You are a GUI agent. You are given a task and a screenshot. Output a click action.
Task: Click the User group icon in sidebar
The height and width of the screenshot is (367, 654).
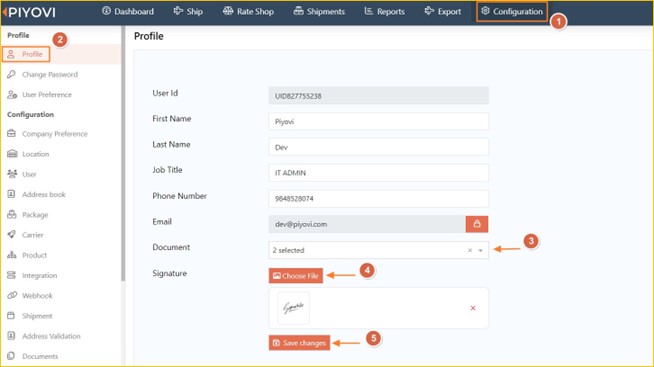[12, 173]
